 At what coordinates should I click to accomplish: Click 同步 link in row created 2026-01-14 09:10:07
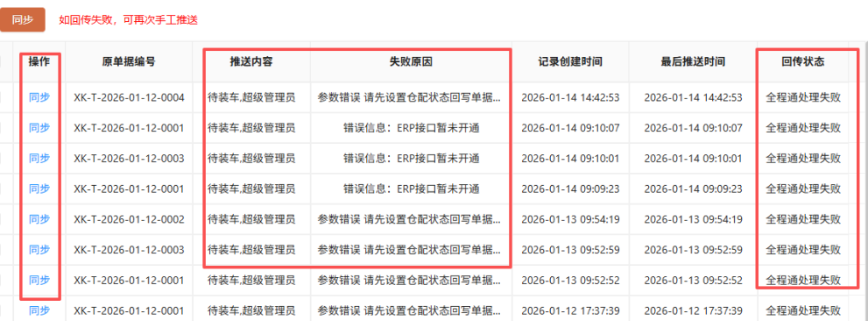[x=39, y=128]
